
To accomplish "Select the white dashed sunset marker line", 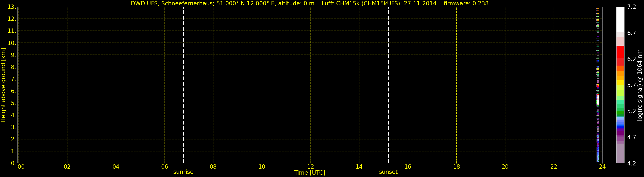I will [x=388, y=85].
